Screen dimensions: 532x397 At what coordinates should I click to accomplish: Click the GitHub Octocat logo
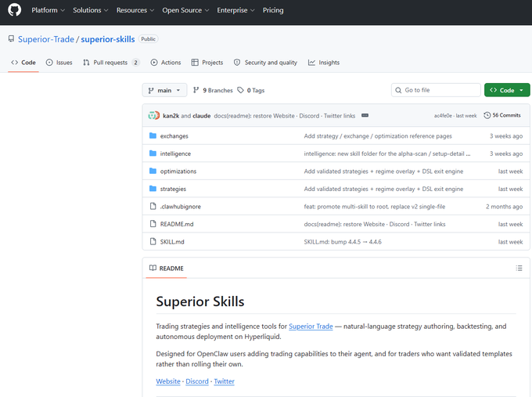coord(14,10)
